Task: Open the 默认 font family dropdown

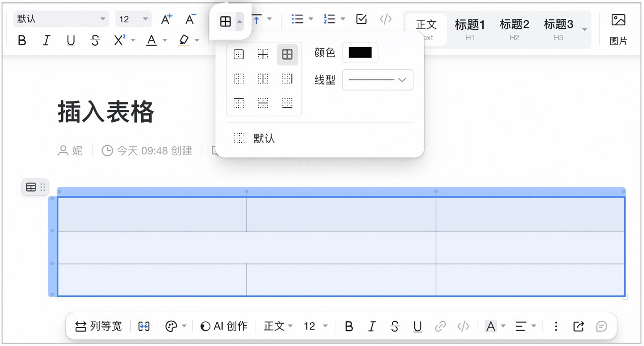Action: click(x=61, y=19)
